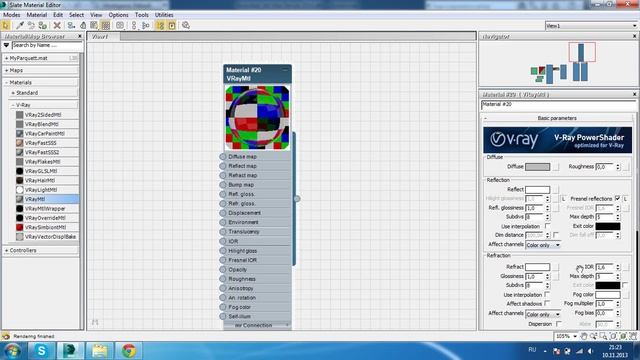Click the Search by Name field
The image size is (640, 360).
(47, 45)
